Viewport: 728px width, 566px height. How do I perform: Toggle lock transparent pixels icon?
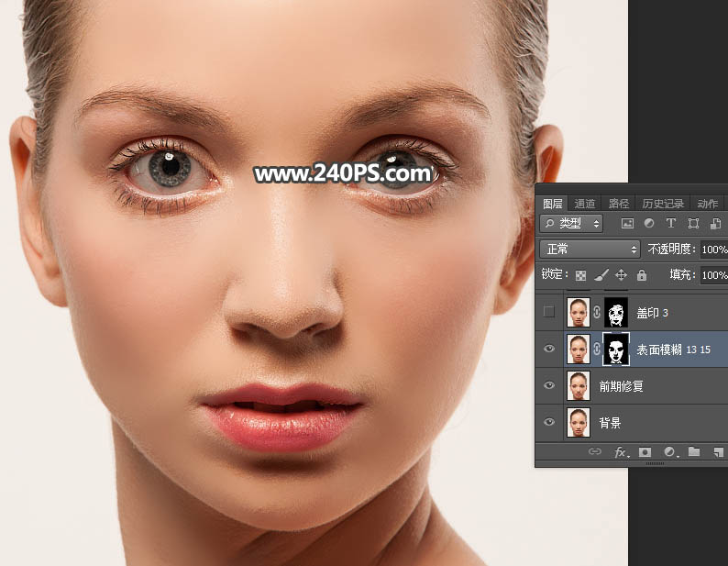[580, 275]
